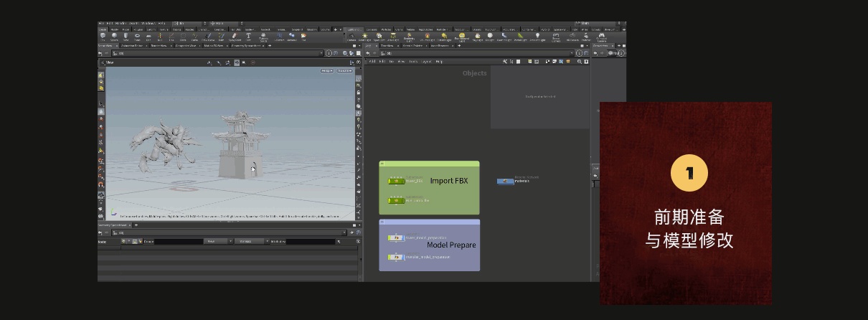
Task: Select the tower_model_preparation node
Action: pos(397,237)
